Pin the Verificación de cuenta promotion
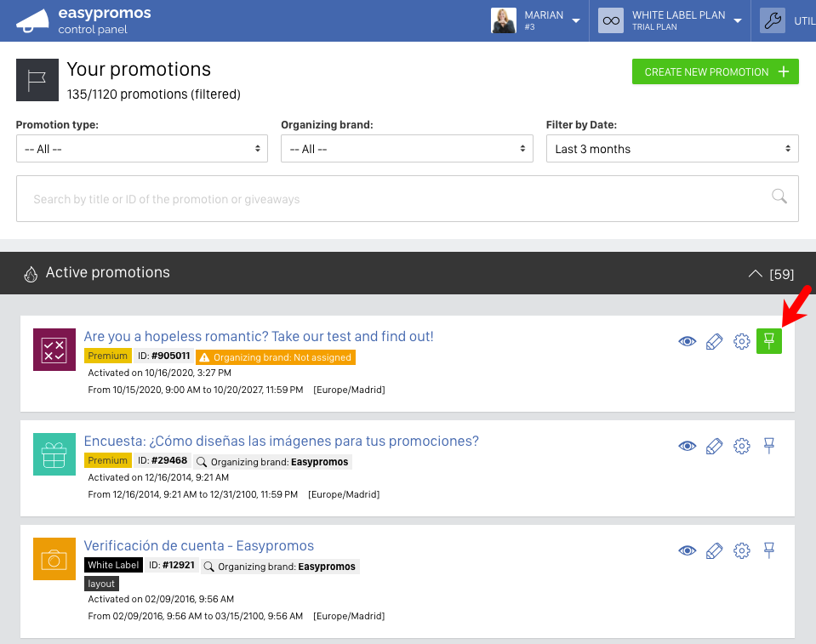Viewport: 816px width, 644px height. coord(768,550)
